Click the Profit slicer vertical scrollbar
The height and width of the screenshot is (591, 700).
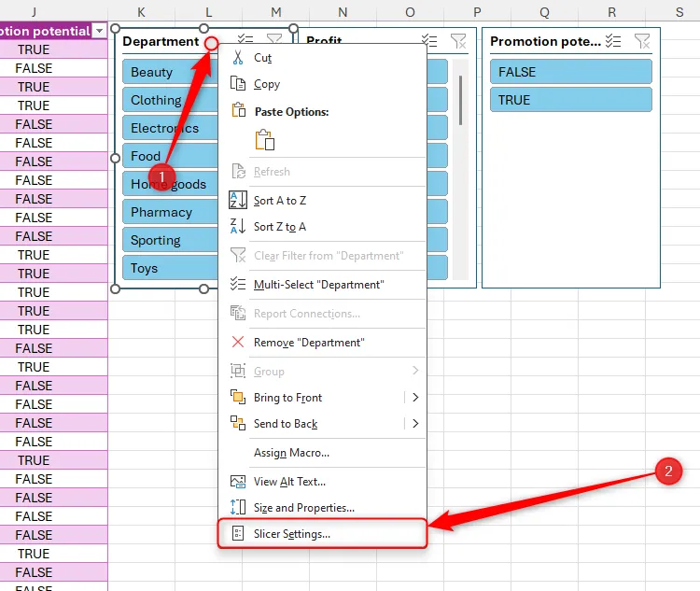(x=461, y=100)
